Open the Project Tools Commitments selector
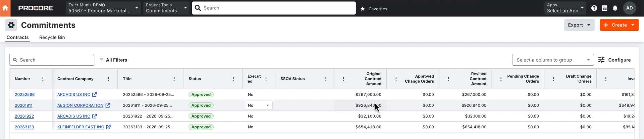Viewport: 644px width, 139px height. click(x=166, y=8)
